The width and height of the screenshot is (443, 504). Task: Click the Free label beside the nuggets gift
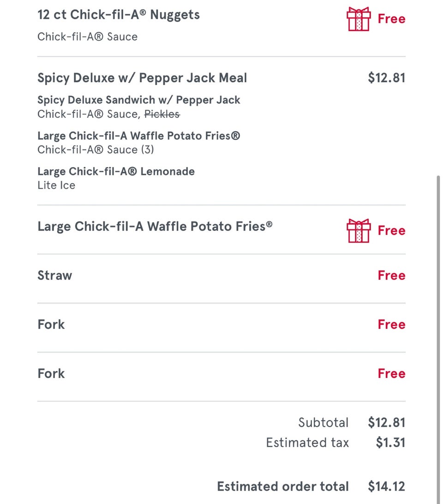391,19
